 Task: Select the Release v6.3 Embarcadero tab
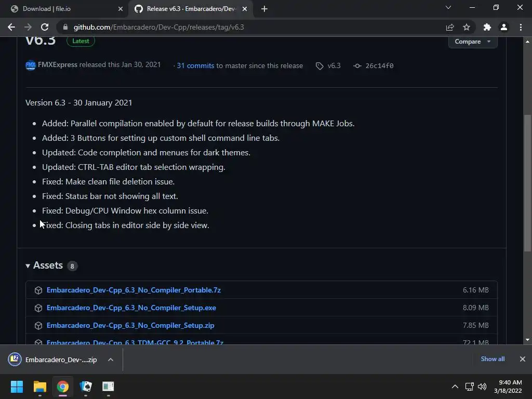[190, 9]
